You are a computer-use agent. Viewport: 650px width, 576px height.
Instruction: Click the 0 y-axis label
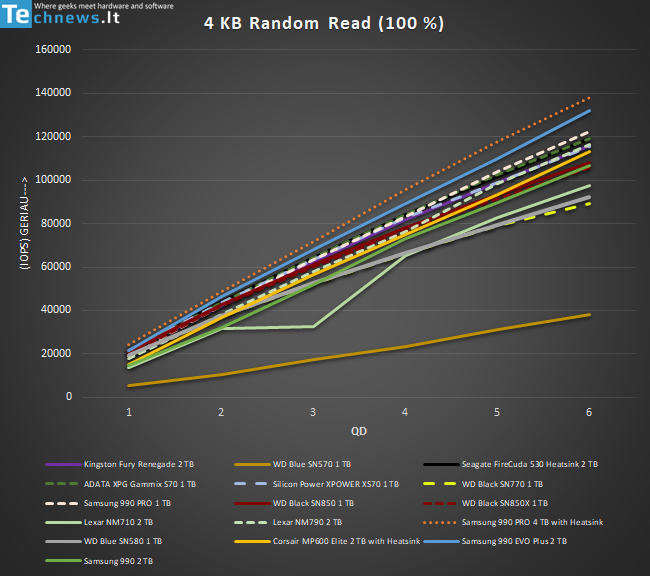click(69, 396)
